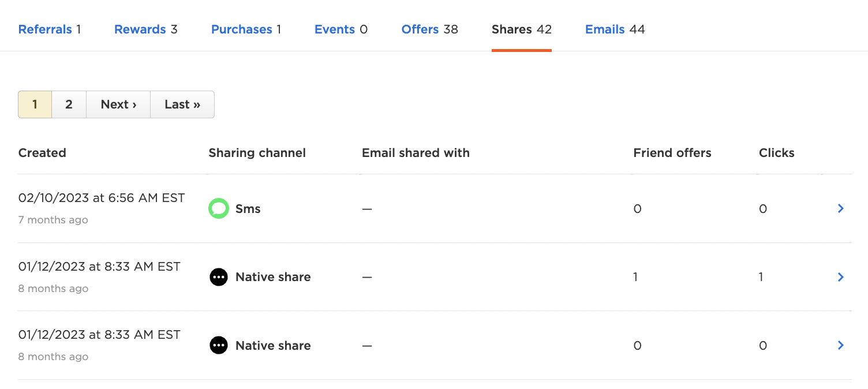Open details chevron on bottom Native share row
The image size is (868, 389).
(840, 345)
